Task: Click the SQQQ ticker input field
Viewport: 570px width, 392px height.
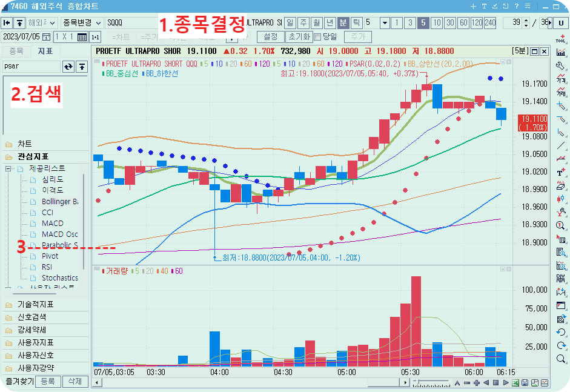Action: coord(131,23)
